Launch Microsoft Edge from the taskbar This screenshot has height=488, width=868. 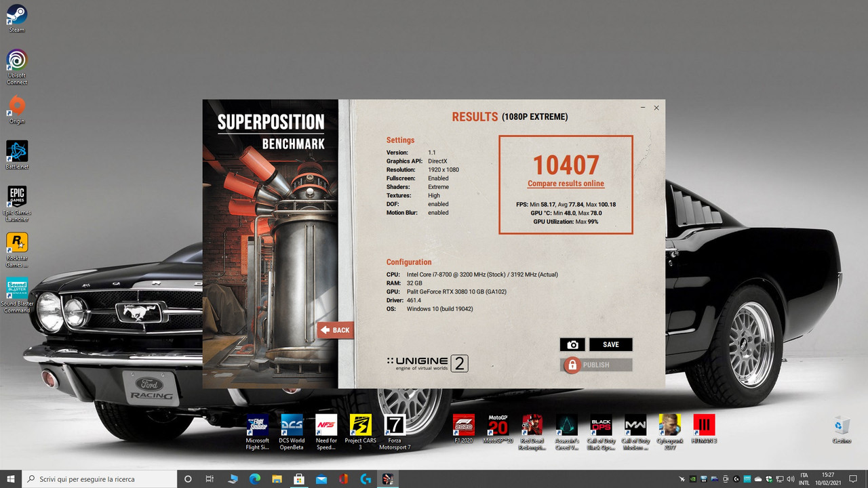click(x=255, y=479)
